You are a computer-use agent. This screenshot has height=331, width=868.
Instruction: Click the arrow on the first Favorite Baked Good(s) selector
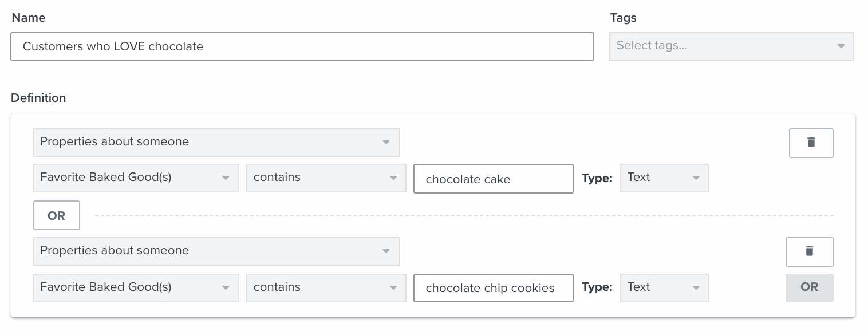click(x=226, y=178)
